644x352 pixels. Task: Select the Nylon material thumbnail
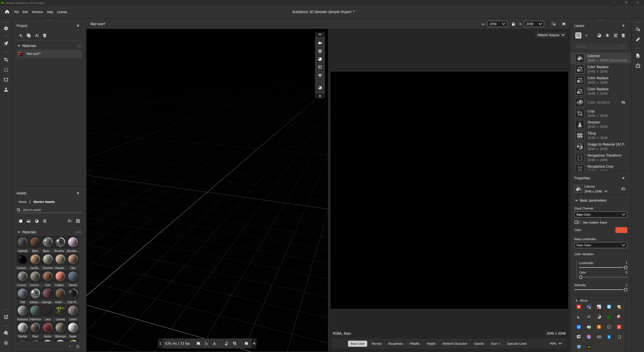48,328
